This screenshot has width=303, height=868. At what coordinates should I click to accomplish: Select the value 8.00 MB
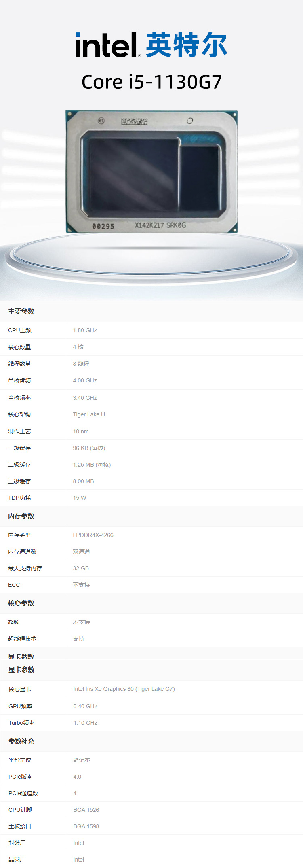pos(83,481)
